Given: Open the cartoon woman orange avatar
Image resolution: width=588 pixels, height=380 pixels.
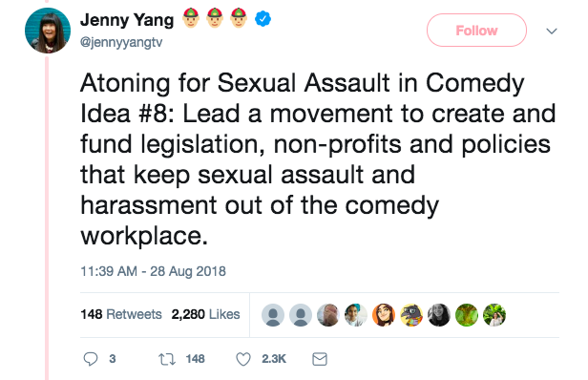Looking at the screenshot, I should coord(384,315).
